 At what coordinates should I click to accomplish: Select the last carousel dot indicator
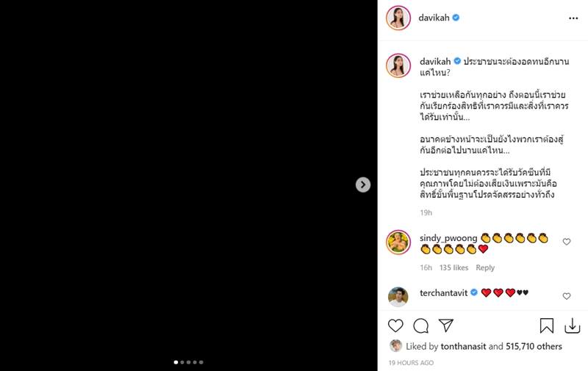[x=201, y=362]
